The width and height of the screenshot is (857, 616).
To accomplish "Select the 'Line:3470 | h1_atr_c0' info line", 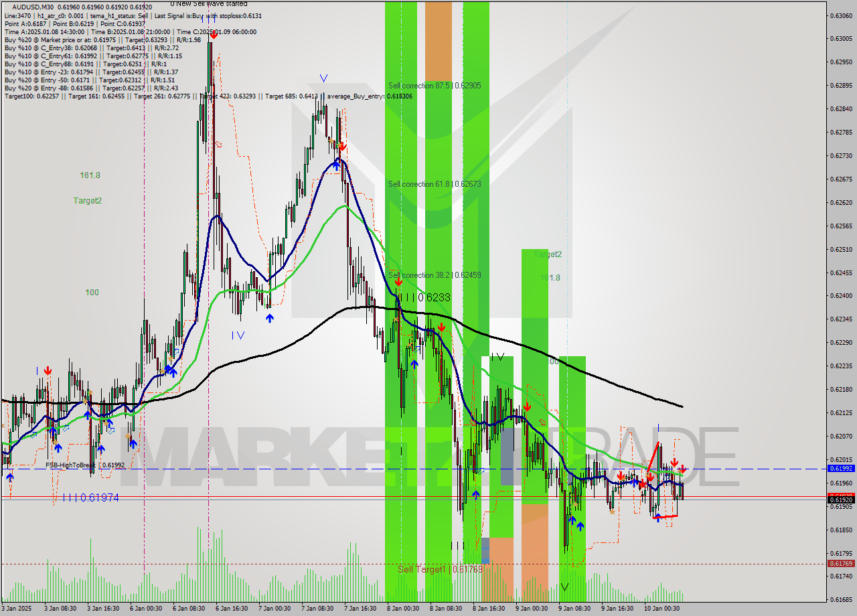I will (133, 15).
